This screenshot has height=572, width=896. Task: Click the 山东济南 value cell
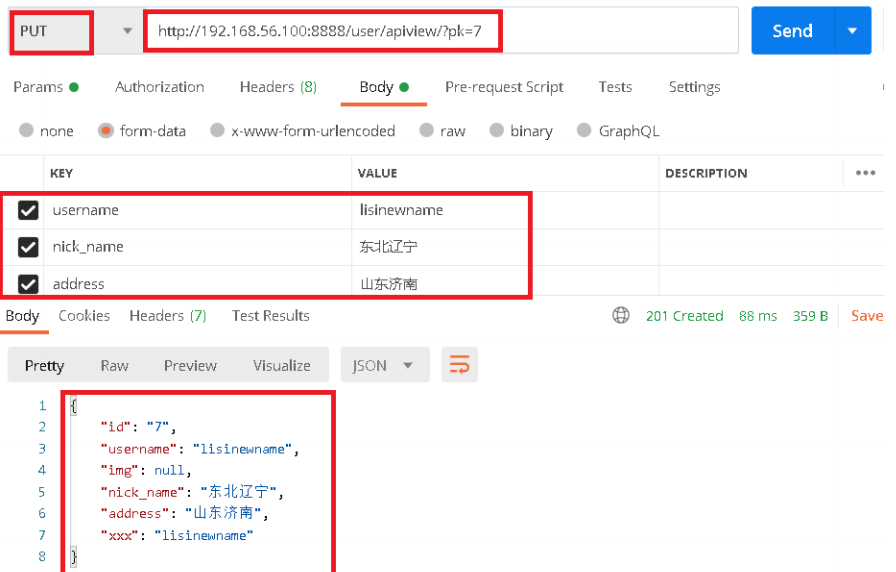505,283
